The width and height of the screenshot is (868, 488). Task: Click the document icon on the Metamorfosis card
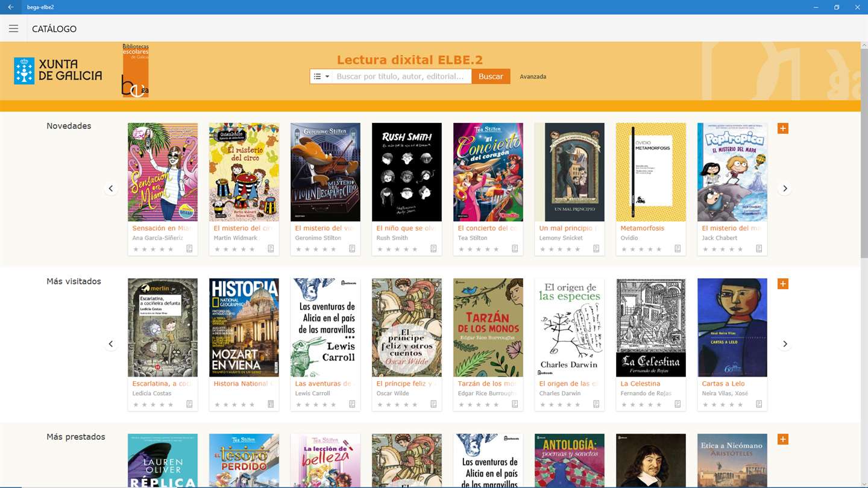click(x=678, y=249)
